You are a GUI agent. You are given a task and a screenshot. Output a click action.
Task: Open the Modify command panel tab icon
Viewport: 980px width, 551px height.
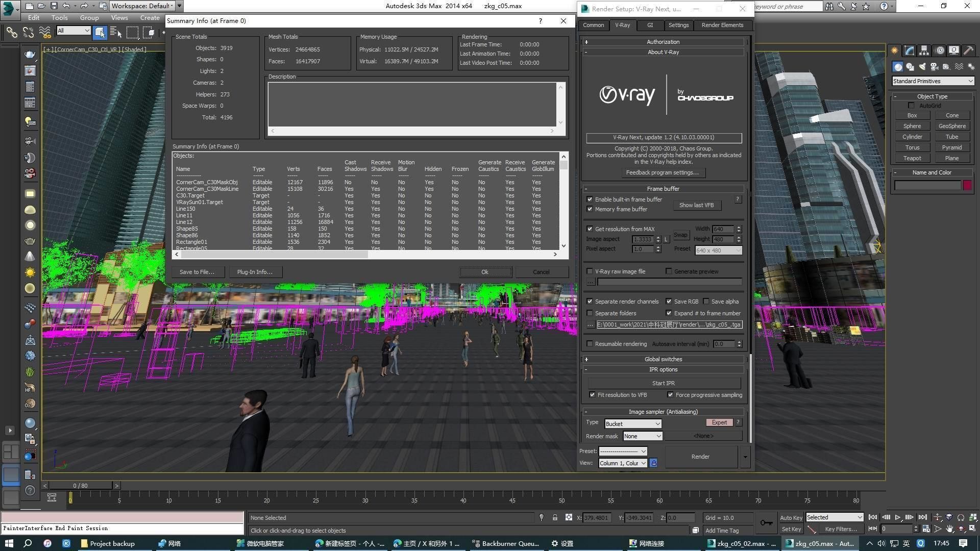point(909,51)
